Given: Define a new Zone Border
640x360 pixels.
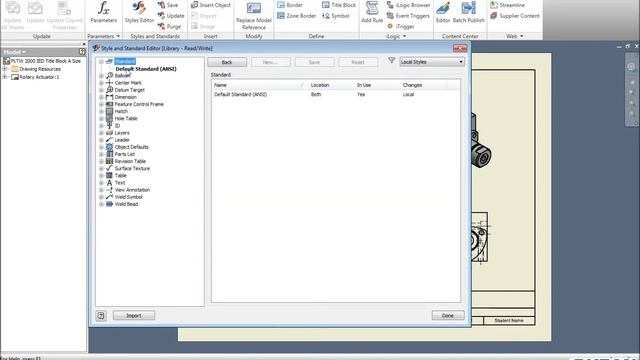Looking at the screenshot, I should pos(296,16).
